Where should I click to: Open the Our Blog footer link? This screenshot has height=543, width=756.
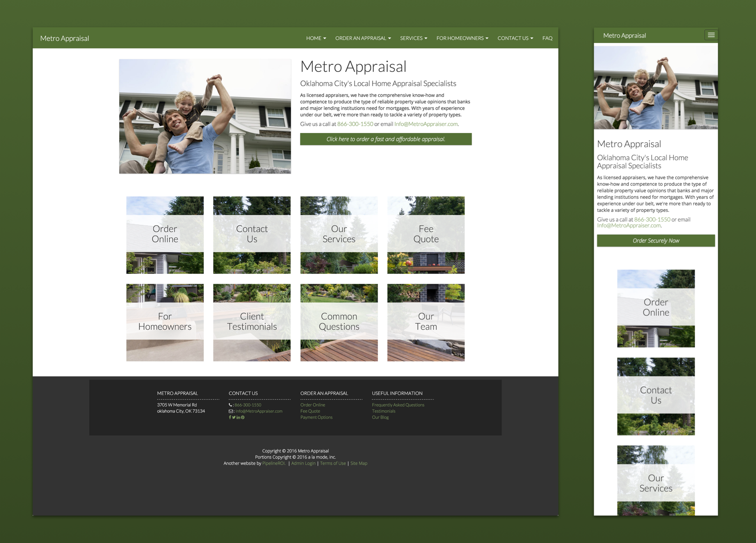click(380, 417)
